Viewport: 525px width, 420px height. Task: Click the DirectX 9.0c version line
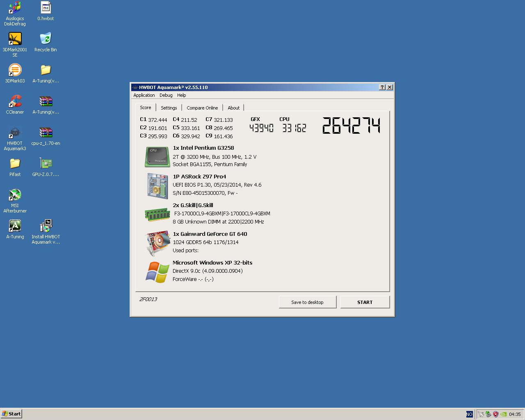(x=208, y=271)
